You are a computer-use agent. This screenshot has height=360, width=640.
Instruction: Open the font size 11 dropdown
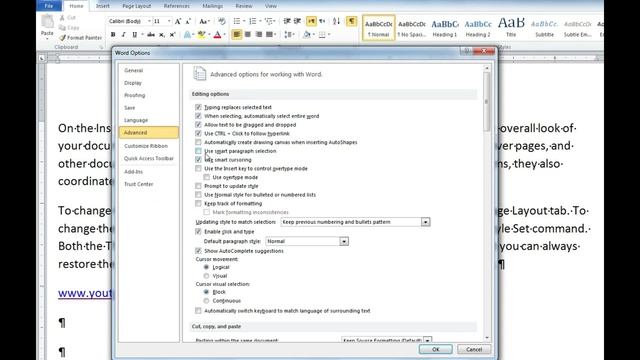click(x=169, y=21)
